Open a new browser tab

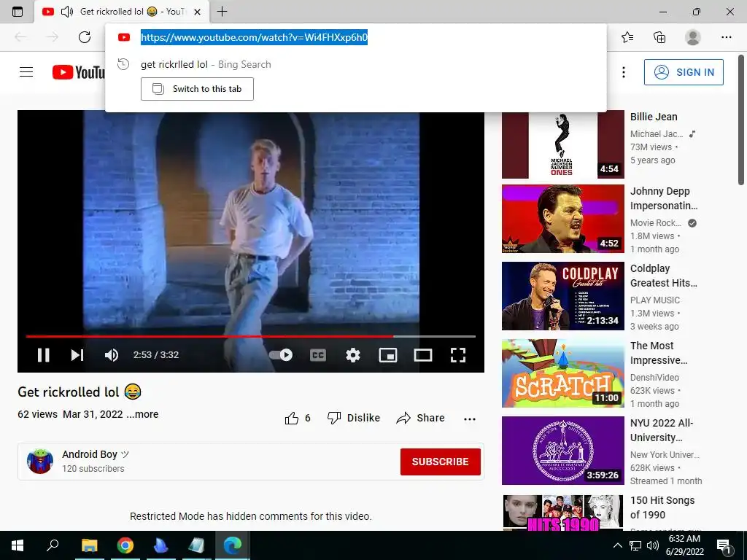click(222, 12)
